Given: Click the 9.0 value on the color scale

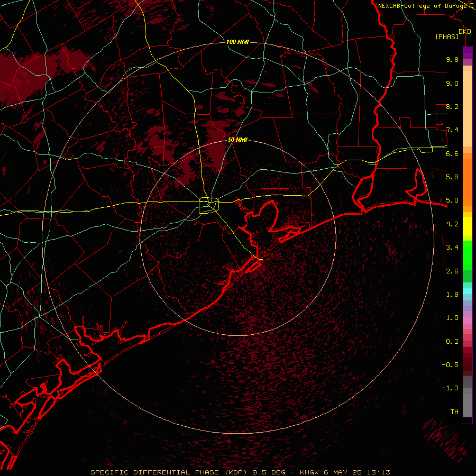Looking at the screenshot, I should [x=452, y=83].
